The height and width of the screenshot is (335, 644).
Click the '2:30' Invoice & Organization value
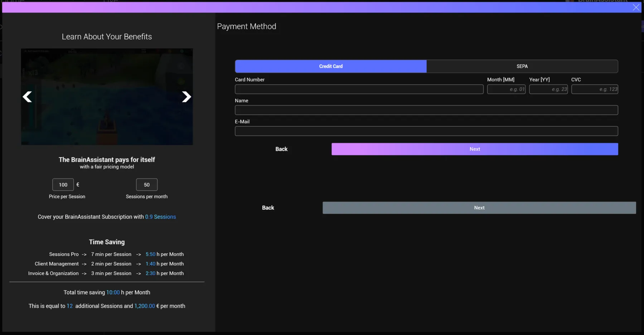[x=150, y=273]
